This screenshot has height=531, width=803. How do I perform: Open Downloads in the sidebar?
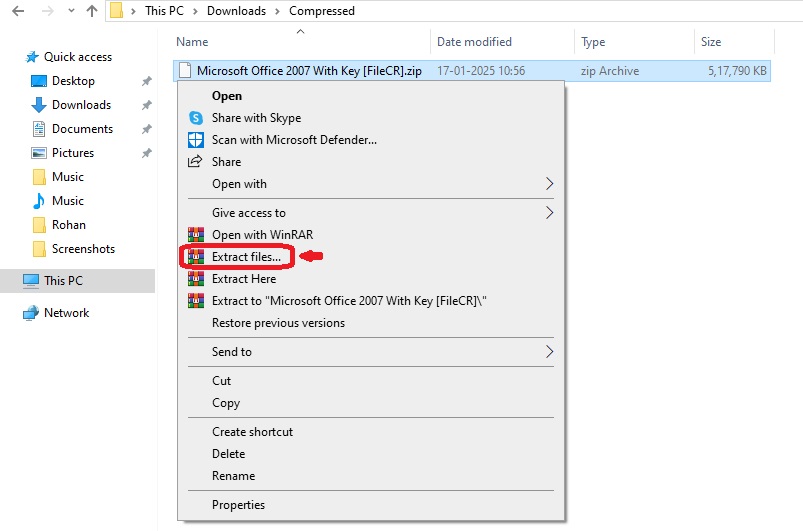click(x=81, y=105)
